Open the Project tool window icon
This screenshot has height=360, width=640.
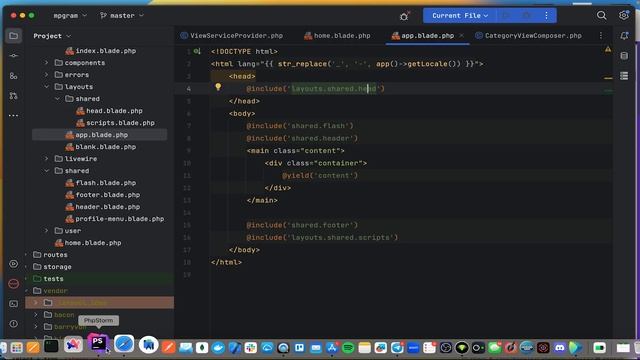point(13,36)
